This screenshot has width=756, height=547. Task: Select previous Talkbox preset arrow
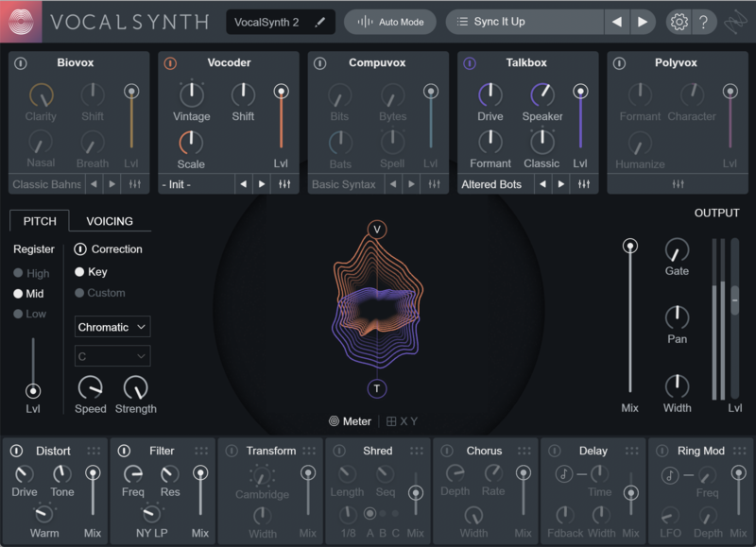point(542,184)
